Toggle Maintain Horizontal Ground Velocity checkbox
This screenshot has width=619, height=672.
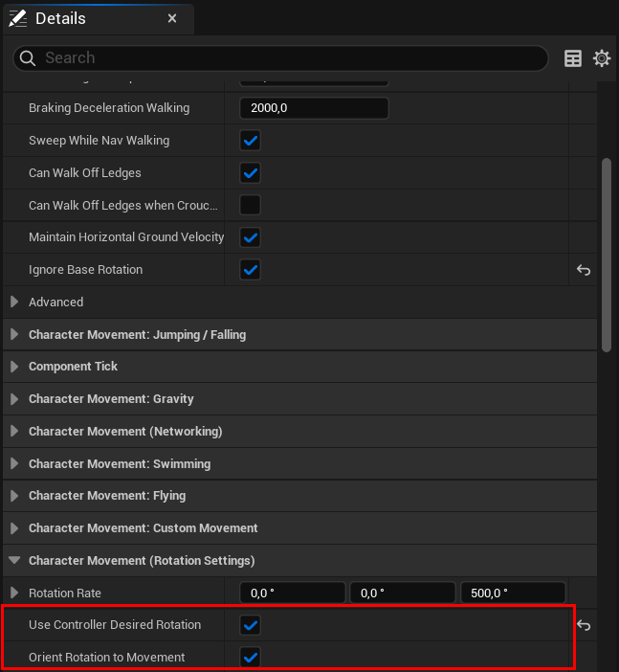tap(250, 237)
